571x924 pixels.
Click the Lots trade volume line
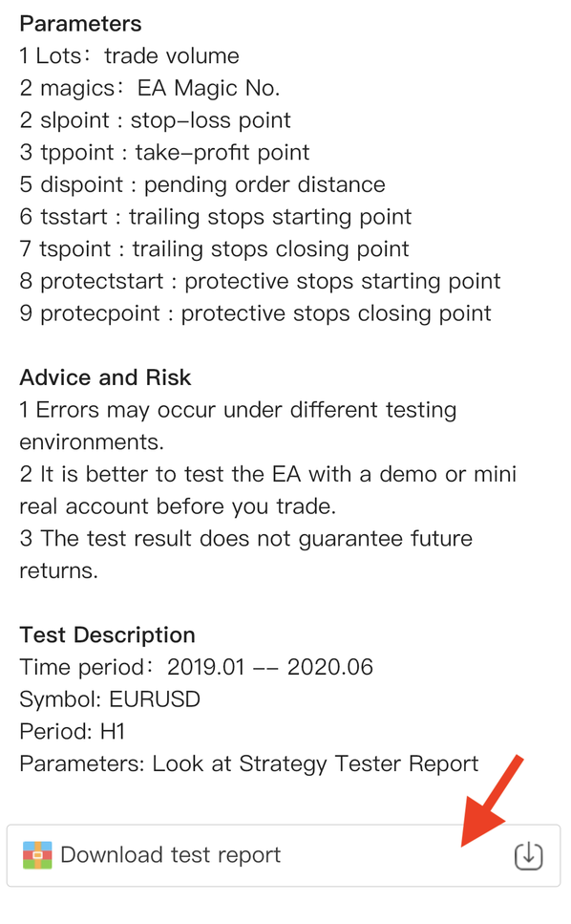coord(130,56)
